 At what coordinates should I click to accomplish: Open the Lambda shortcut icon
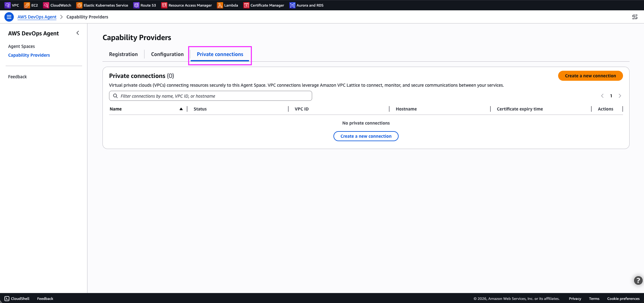point(220,5)
